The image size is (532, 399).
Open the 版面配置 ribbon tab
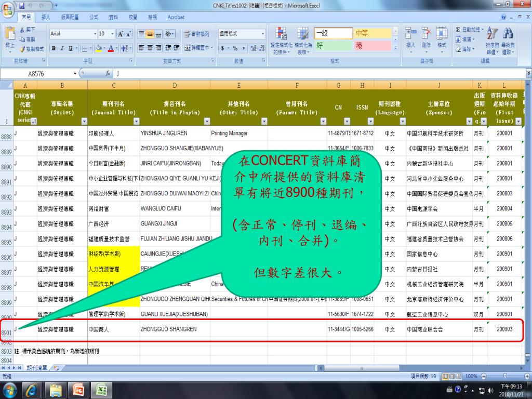(70, 17)
